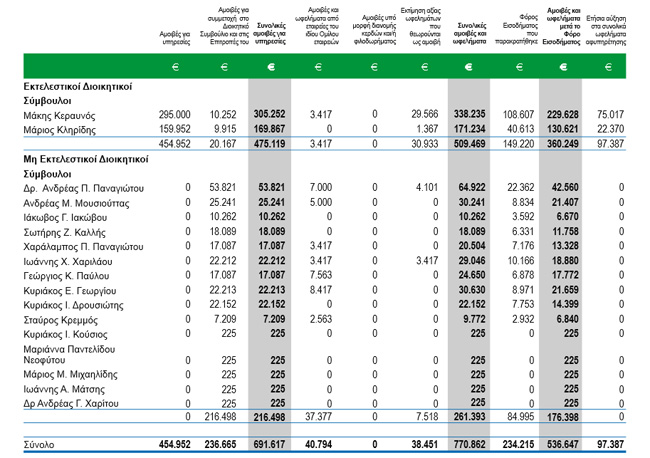The width and height of the screenshot is (650, 458).
Task: Click heading Εκτελεστικοί Διοικητικοί Σύμβουλοι
Action: pos(78,94)
